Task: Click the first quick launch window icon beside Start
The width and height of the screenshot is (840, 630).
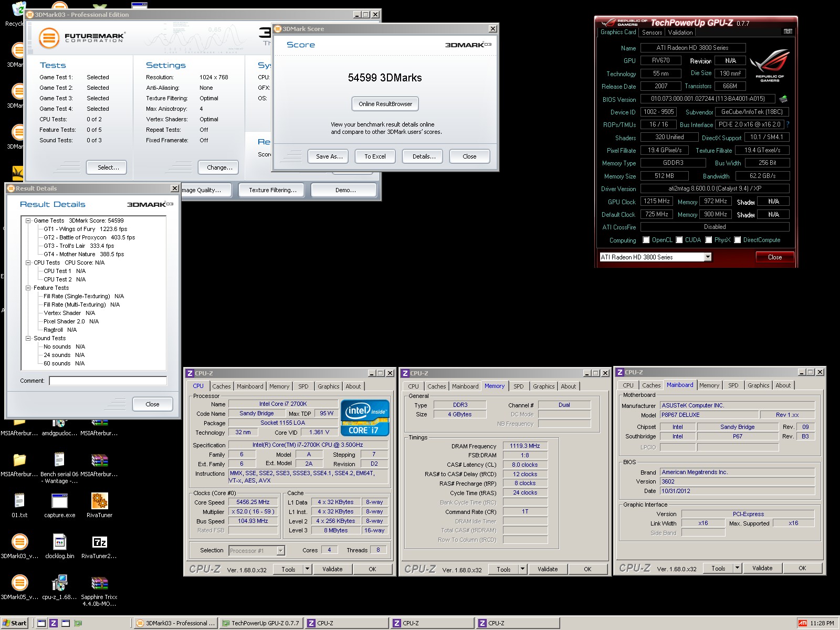Action: coord(41,623)
